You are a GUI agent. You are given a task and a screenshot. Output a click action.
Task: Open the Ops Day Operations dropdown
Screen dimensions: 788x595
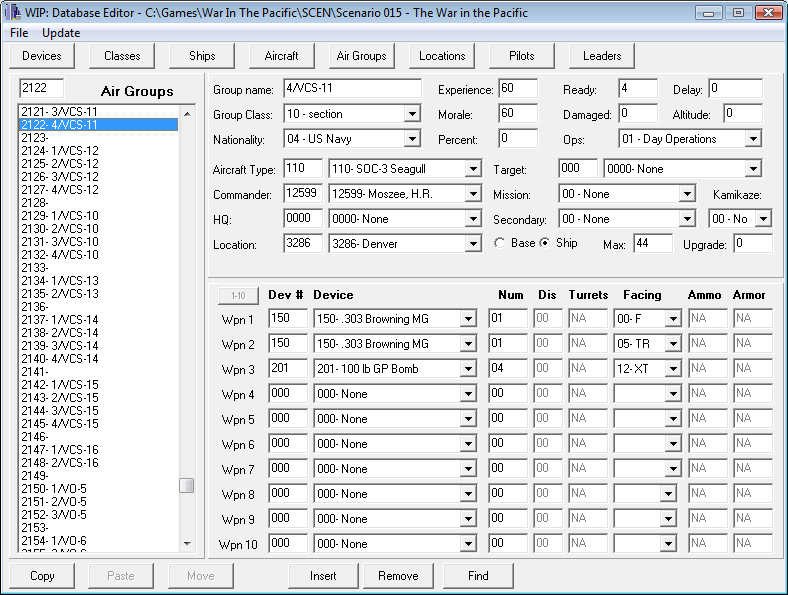tap(753, 140)
